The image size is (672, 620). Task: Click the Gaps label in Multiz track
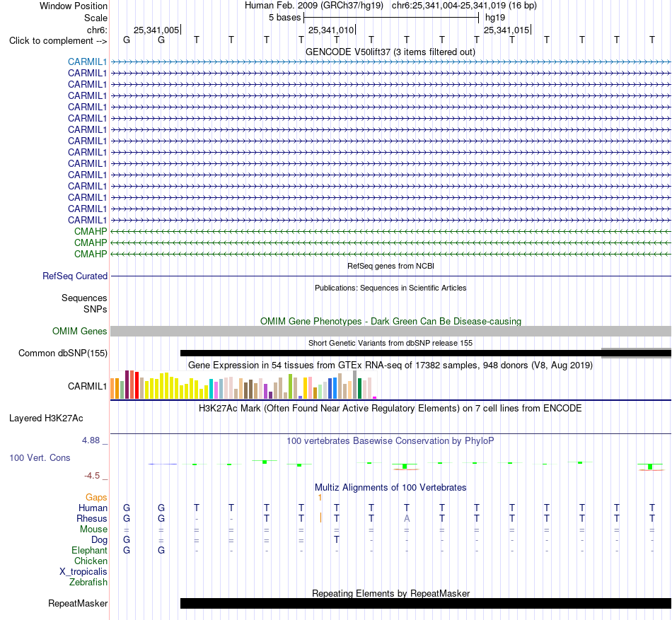(96, 497)
